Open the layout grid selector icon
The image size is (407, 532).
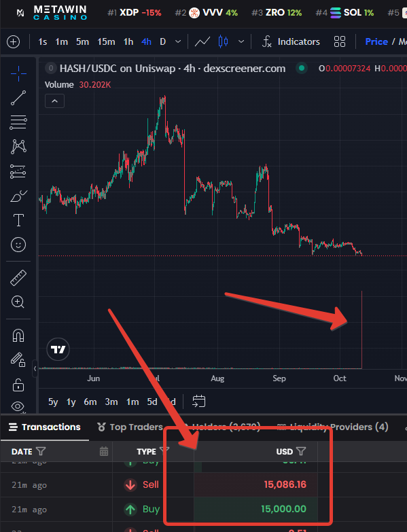(x=340, y=41)
